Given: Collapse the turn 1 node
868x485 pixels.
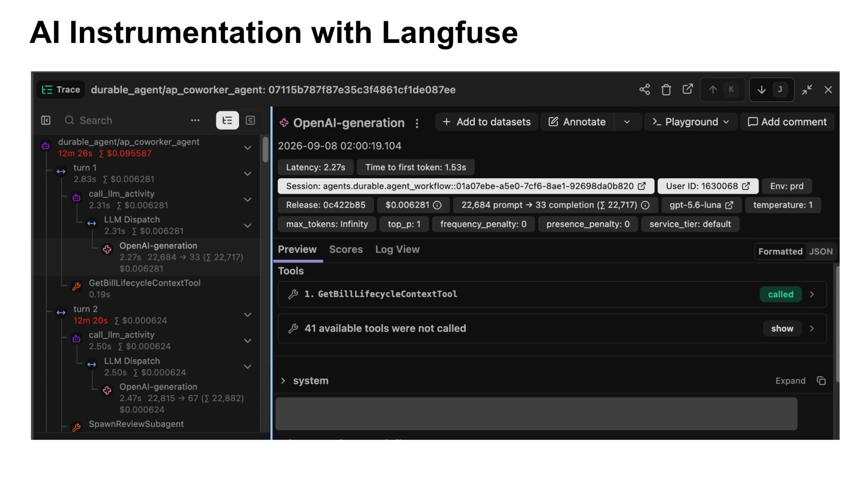Looking at the screenshot, I should coord(247,174).
